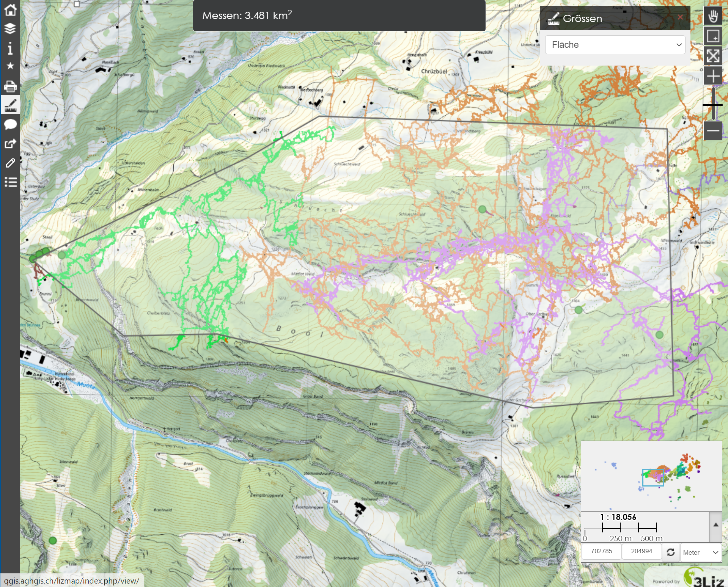Zoom to the full map extent
The height and width of the screenshot is (587, 728).
coord(713,56)
